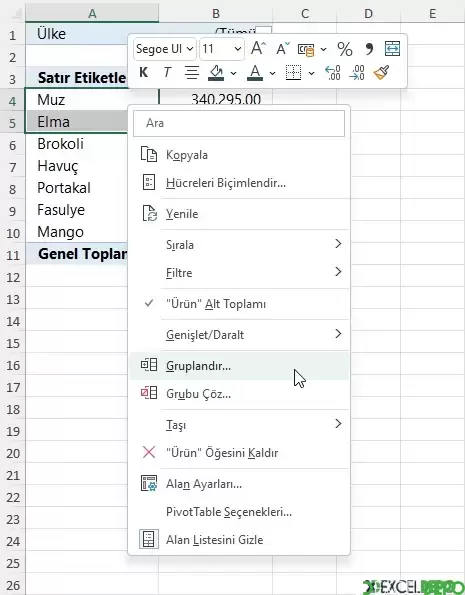Select Yenile in the context menu
The image size is (465, 595).
pyautogui.click(x=239, y=214)
